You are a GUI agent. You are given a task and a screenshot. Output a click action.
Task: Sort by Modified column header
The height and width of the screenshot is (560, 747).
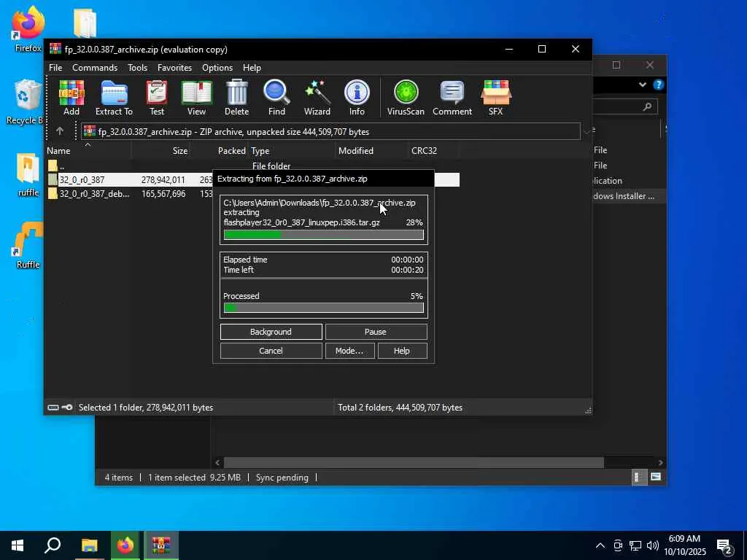[x=371, y=150]
